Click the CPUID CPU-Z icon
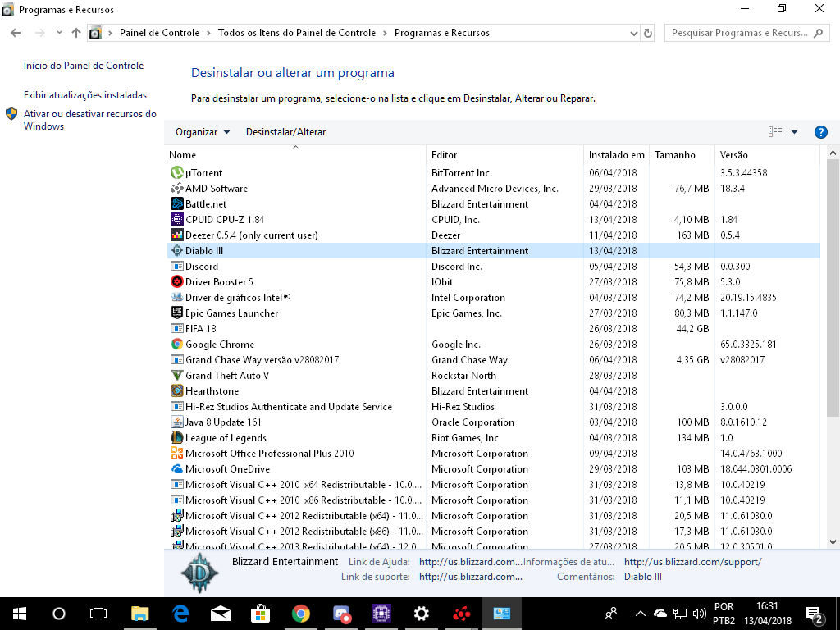The image size is (840, 630). coord(177,219)
